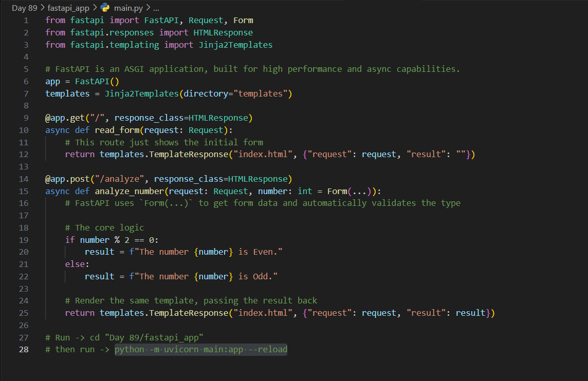This screenshot has height=381, width=588.
Task: Click the 'analyze_number' function name
Action: 130,191
